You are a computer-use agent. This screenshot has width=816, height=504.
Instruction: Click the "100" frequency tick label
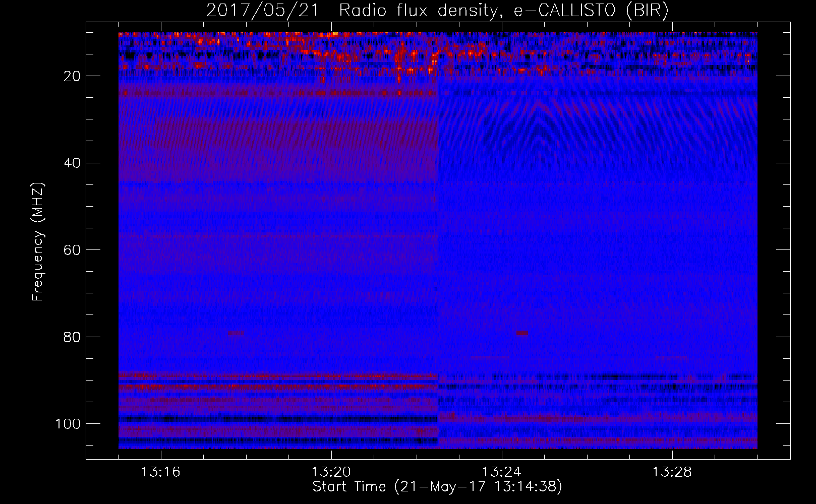pyautogui.click(x=68, y=424)
